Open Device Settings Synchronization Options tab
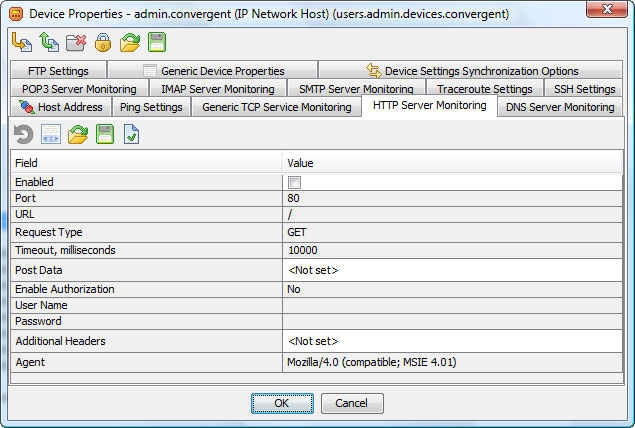 [x=471, y=71]
